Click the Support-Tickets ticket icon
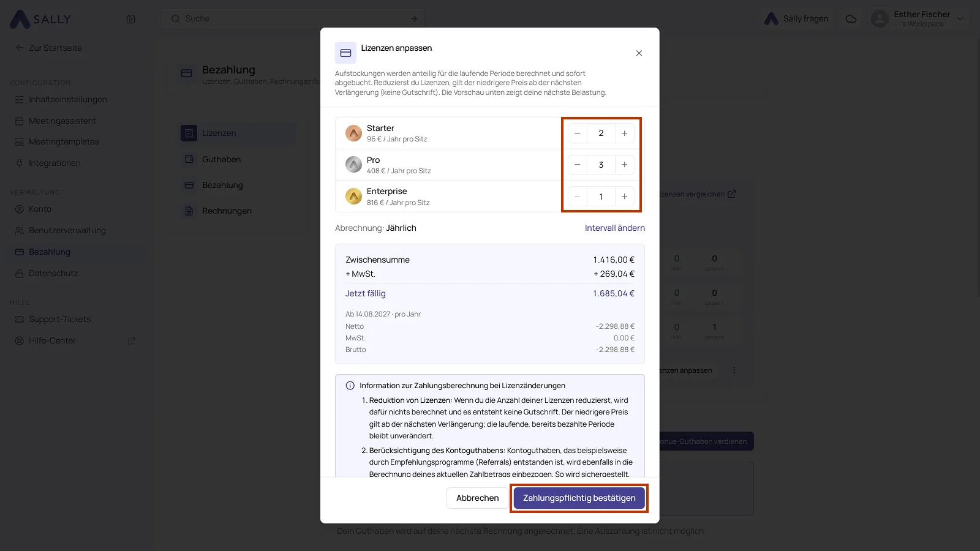 coord(19,319)
